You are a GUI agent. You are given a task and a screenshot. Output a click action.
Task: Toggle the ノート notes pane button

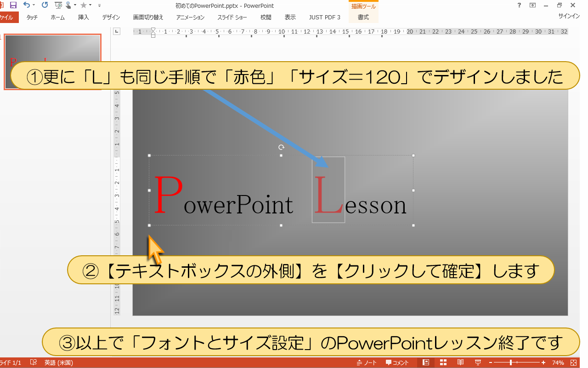coord(367,362)
